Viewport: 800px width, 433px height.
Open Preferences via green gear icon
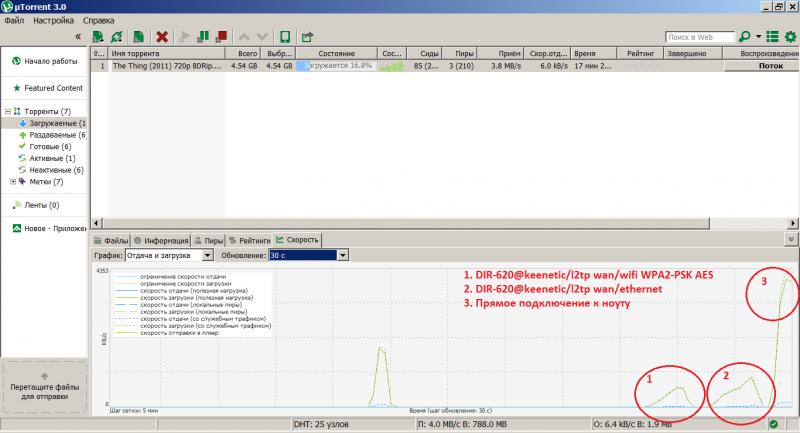790,37
